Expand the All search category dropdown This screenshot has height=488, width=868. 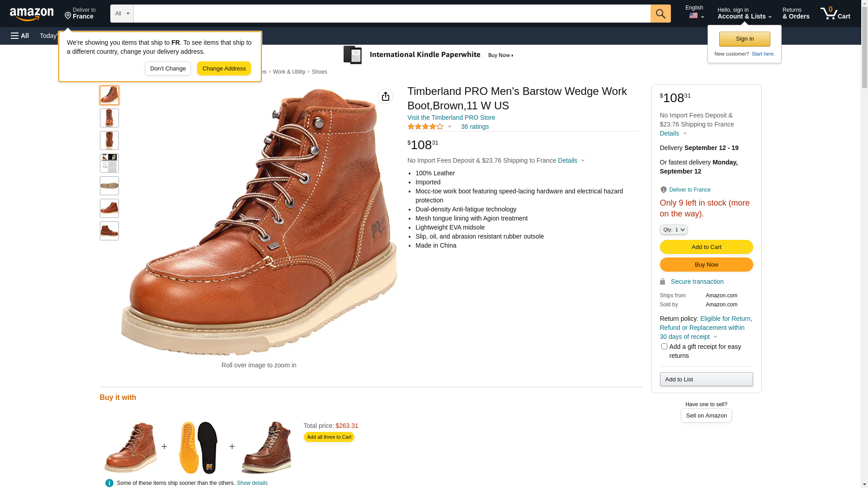click(x=122, y=14)
